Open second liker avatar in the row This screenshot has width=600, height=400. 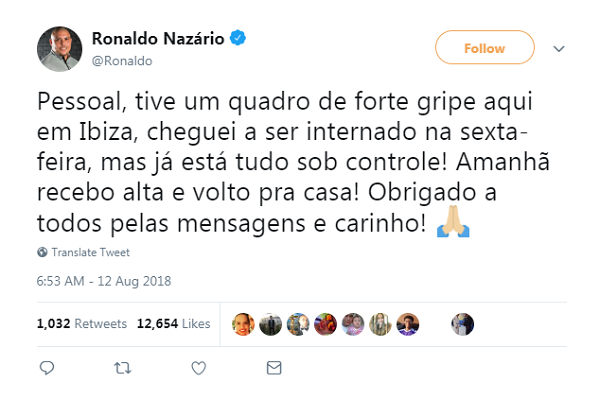click(x=271, y=324)
